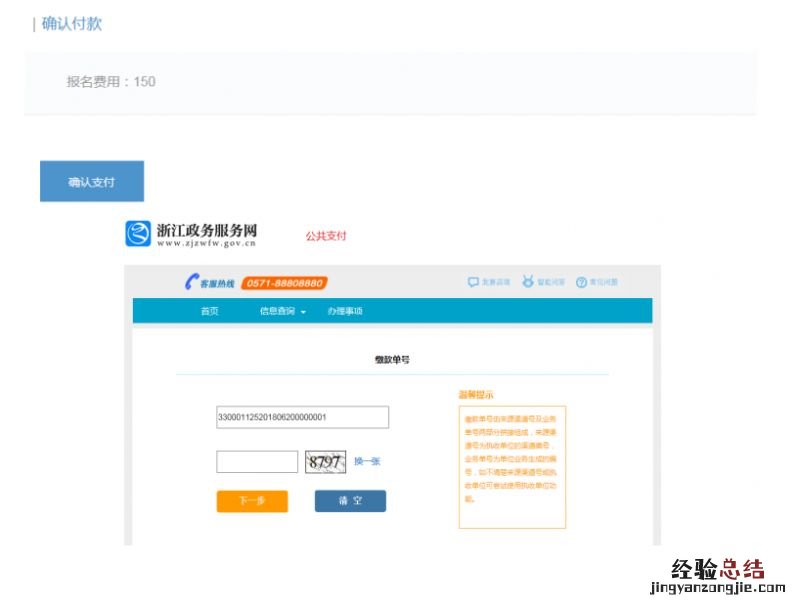Screen dimensions: 800x606
Task: Click the 确认付款 section title
Action: pos(72,23)
